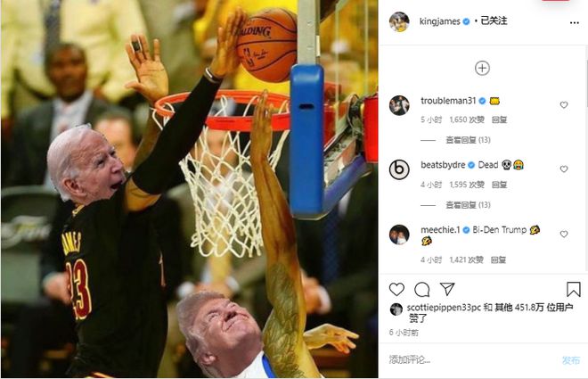The width and height of the screenshot is (588, 379).
Task: Like the meechie.1 comment
Action: [564, 235]
